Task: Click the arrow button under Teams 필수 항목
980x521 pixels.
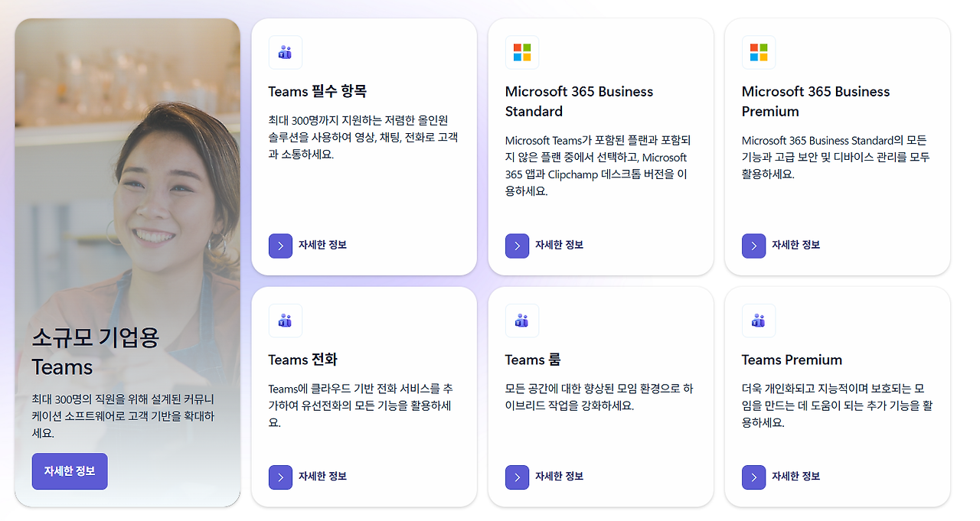Action: 281,246
